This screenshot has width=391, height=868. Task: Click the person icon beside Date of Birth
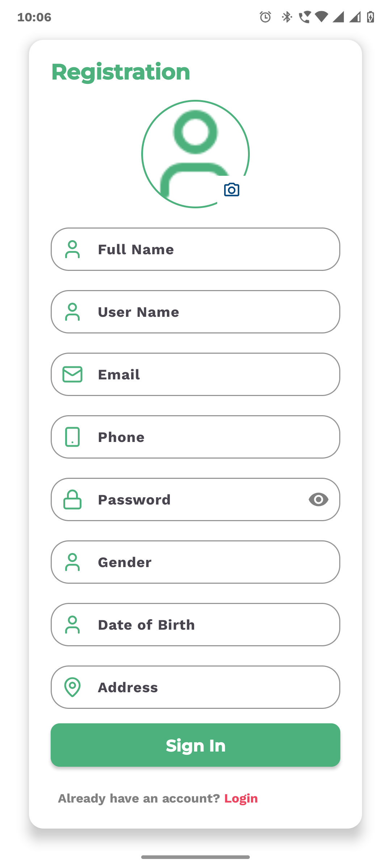[72, 625]
